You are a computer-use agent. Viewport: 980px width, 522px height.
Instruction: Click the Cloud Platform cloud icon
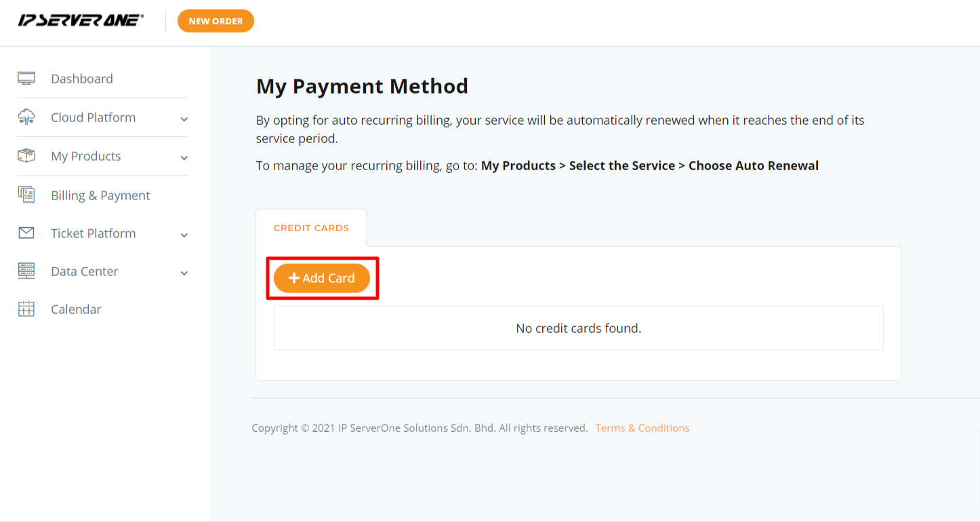pyautogui.click(x=26, y=117)
